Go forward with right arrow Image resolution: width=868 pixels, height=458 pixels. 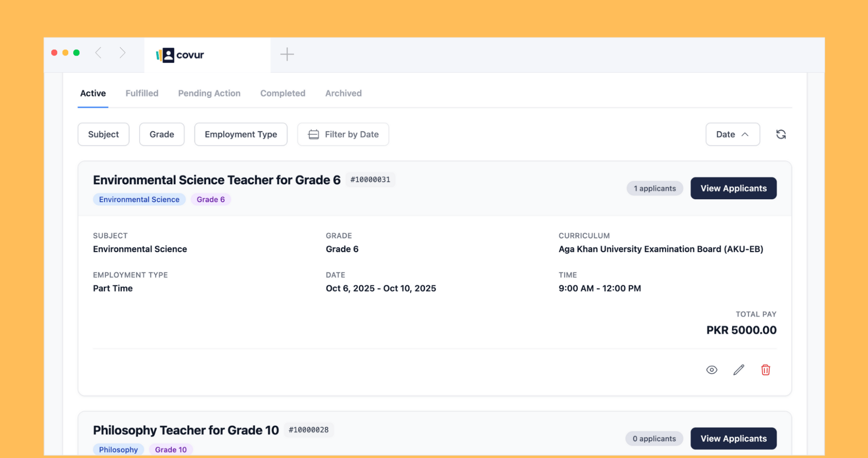122,53
